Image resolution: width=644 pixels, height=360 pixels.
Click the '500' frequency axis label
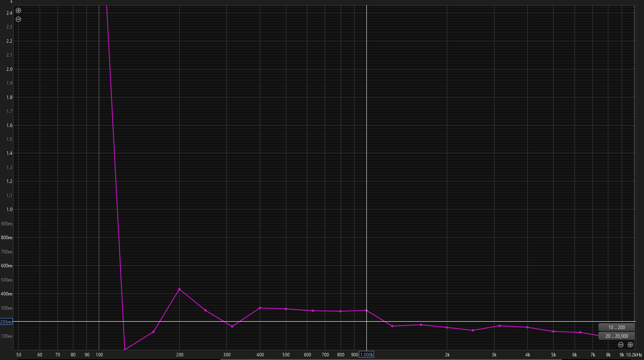(x=286, y=355)
